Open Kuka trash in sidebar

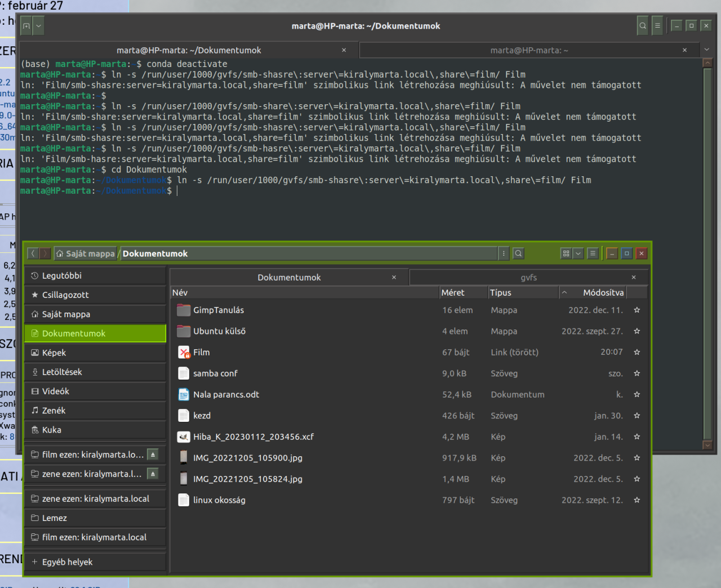tap(95, 430)
